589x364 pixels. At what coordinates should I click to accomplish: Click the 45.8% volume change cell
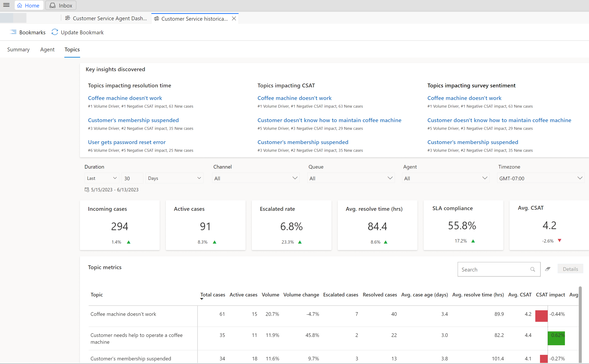tap(312, 335)
